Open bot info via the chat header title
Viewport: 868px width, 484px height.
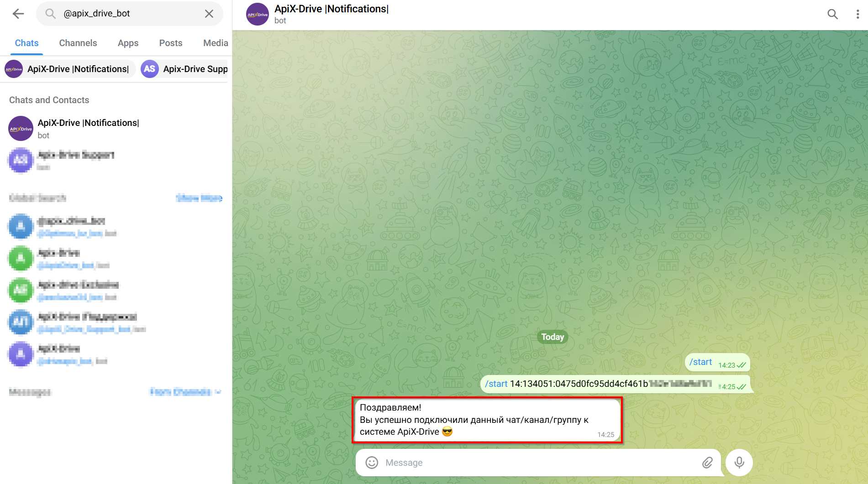331,9
